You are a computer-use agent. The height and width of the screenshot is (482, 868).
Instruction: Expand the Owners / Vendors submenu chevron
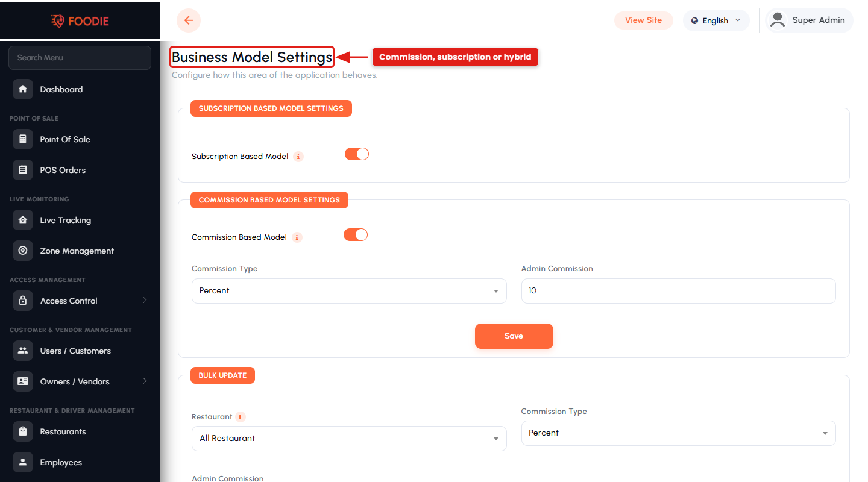(x=145, y=381)
